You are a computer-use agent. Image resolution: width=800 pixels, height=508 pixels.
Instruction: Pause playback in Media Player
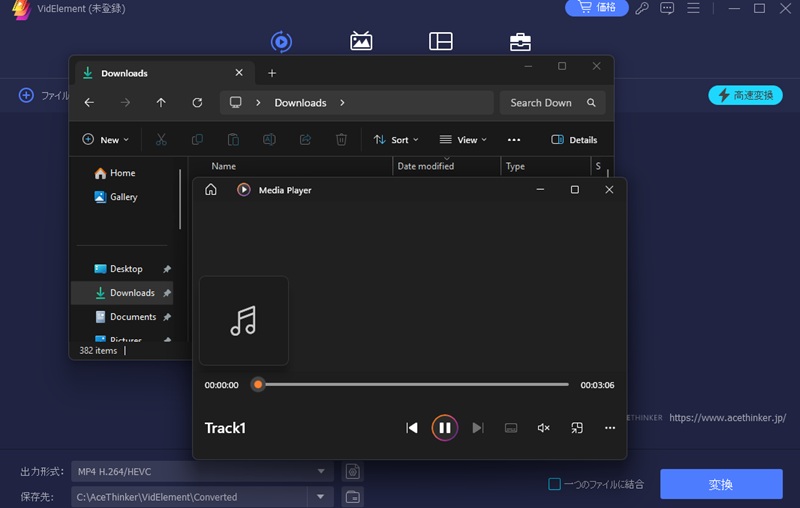click(x=445, y=428)
